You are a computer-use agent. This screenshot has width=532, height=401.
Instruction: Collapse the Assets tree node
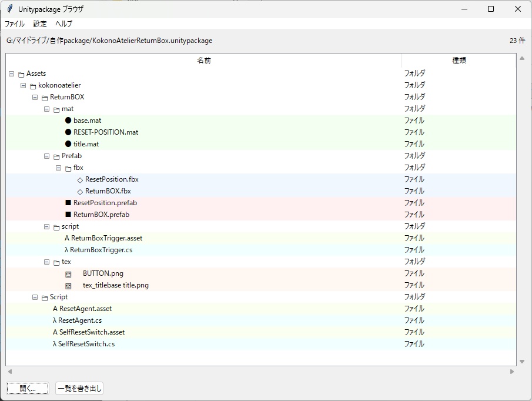coord(11,73)
